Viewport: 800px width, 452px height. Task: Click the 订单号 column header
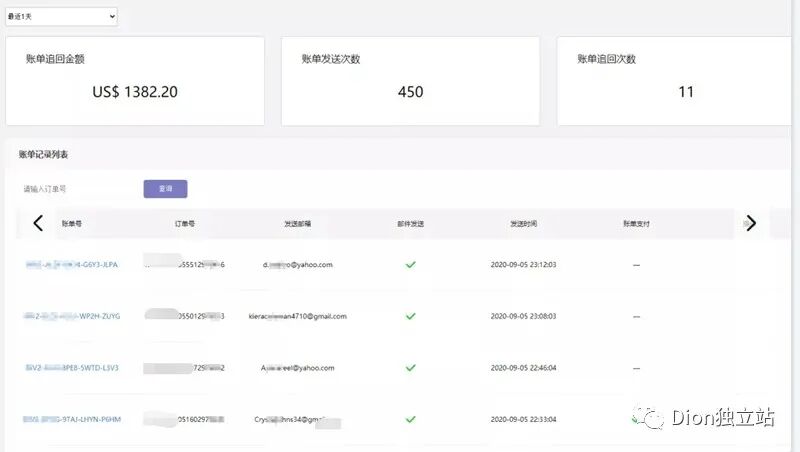click(x=184, y=223)
